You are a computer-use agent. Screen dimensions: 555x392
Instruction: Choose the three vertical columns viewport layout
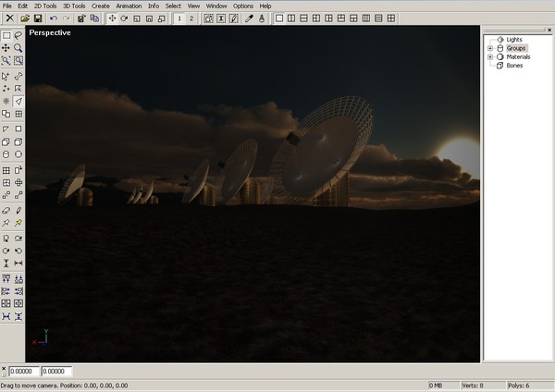(366, 18)
